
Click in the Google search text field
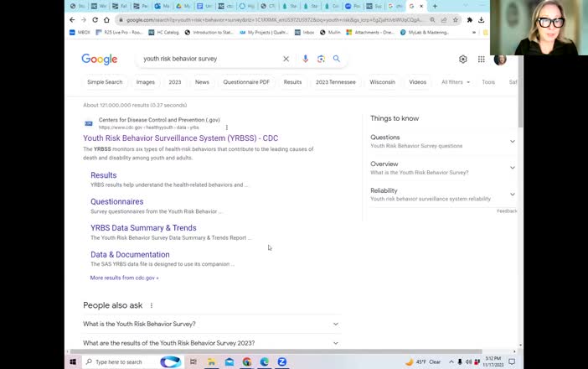209,60
